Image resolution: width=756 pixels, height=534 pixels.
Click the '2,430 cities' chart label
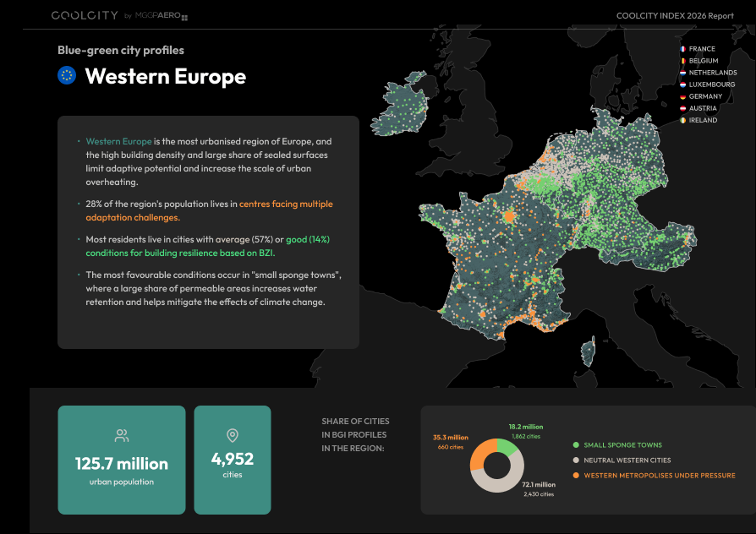pos(539,494)
